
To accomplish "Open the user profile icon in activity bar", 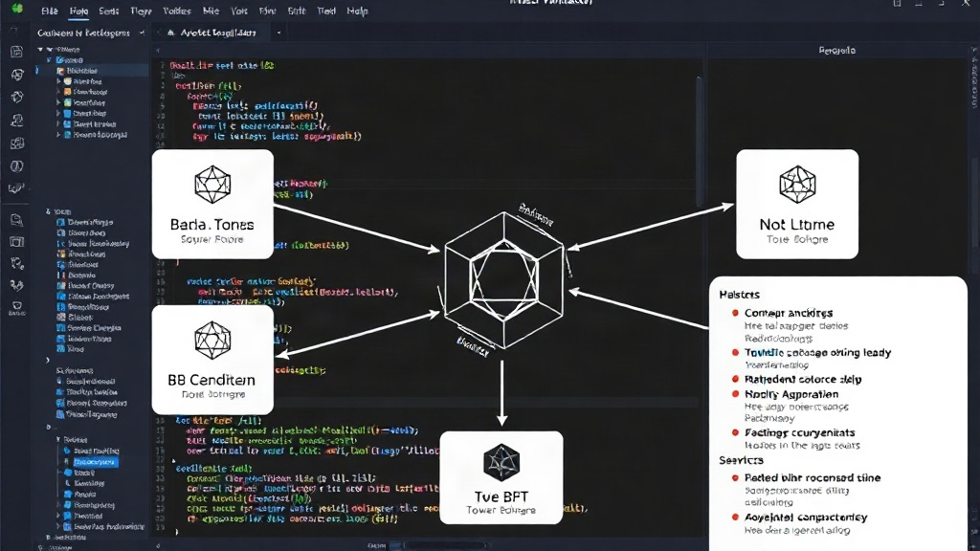I will [x=17, y=120].
